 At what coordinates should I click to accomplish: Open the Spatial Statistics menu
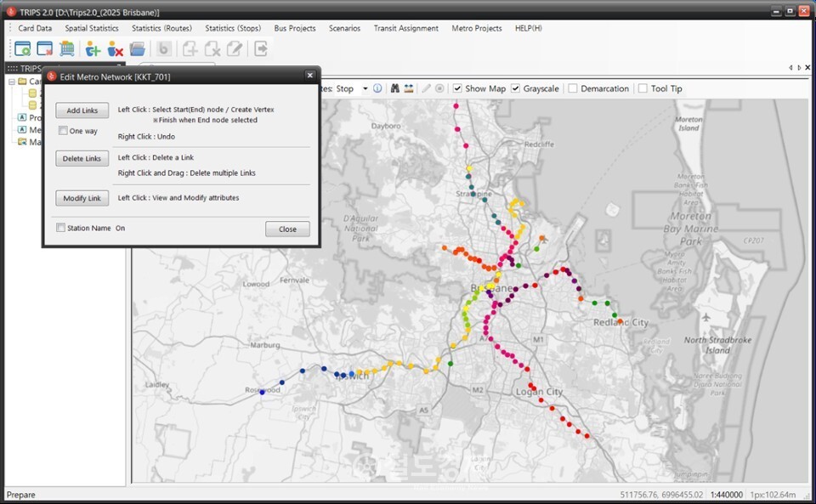(x=92, y=28)
